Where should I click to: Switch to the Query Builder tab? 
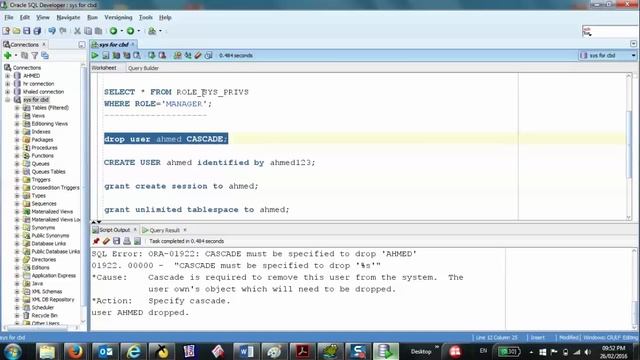[143, 68]
